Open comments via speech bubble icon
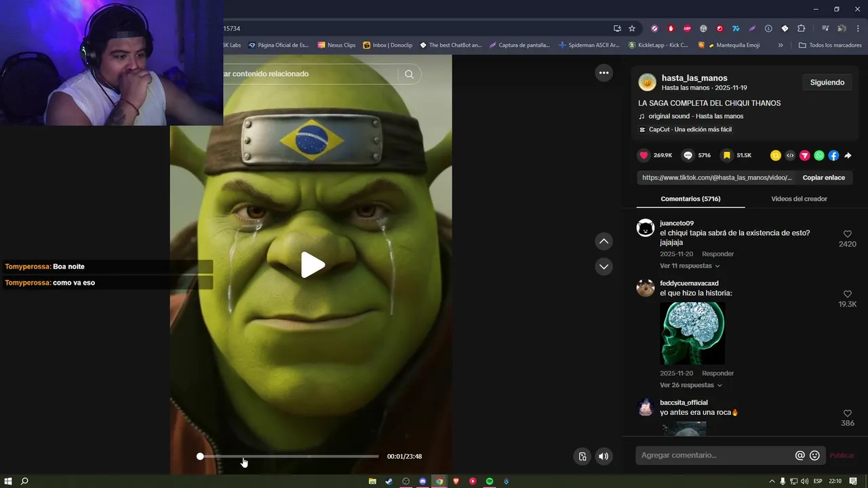 pyautogui.click(x=688, y=155)
